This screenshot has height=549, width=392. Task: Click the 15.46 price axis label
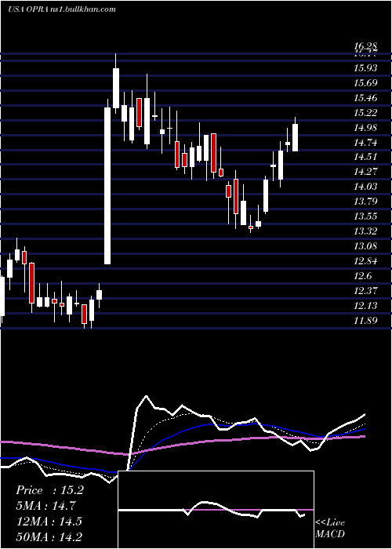click(x=366, y=97)
